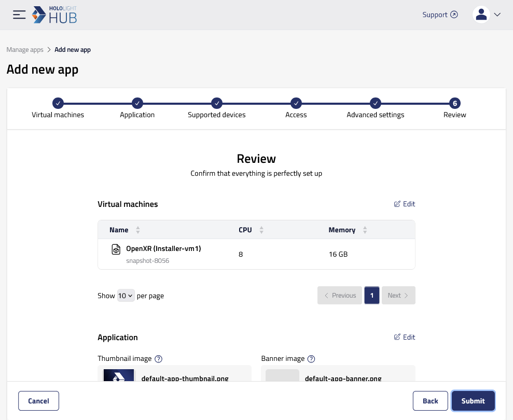
Task: Jump to the Application step
Action: tap(137, 103)
